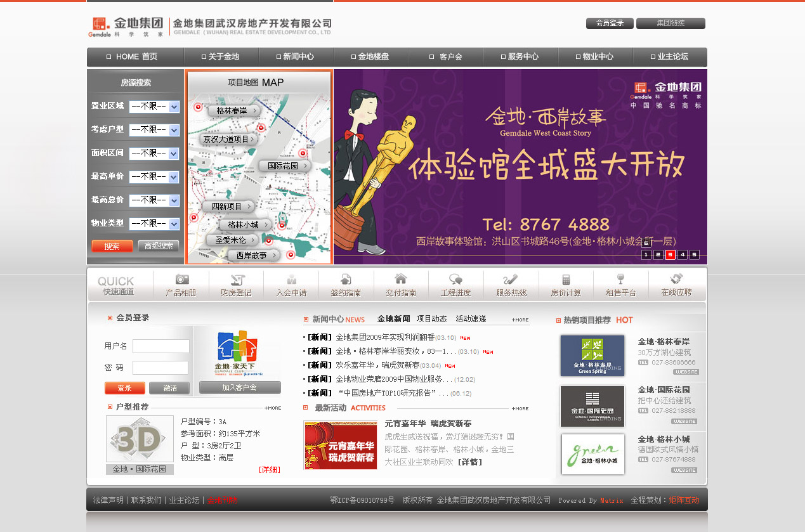Jump to banner slide 5

pos(695,255)
